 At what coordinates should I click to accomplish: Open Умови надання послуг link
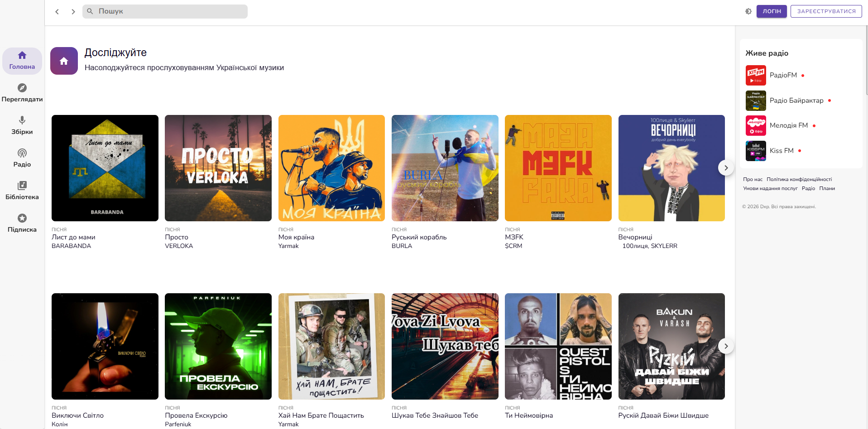[770, 188]
